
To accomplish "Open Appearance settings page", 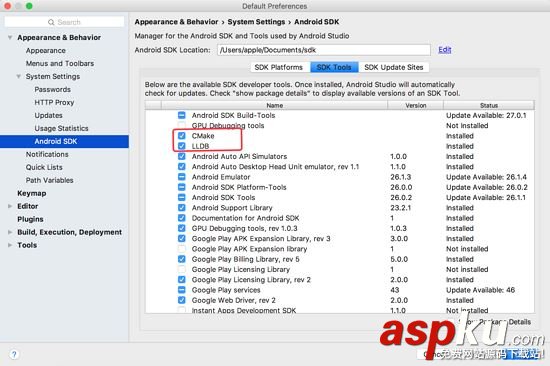I will 46,51.
